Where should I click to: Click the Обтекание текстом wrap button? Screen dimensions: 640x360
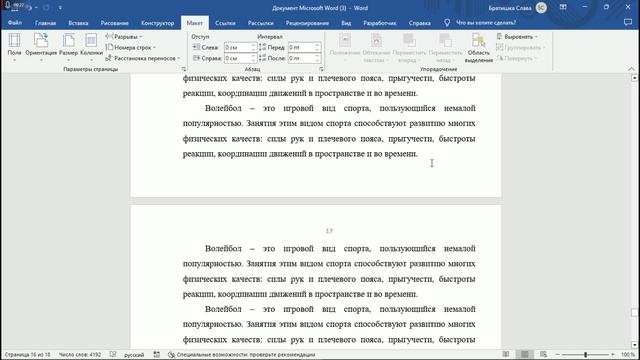(376, 48)
